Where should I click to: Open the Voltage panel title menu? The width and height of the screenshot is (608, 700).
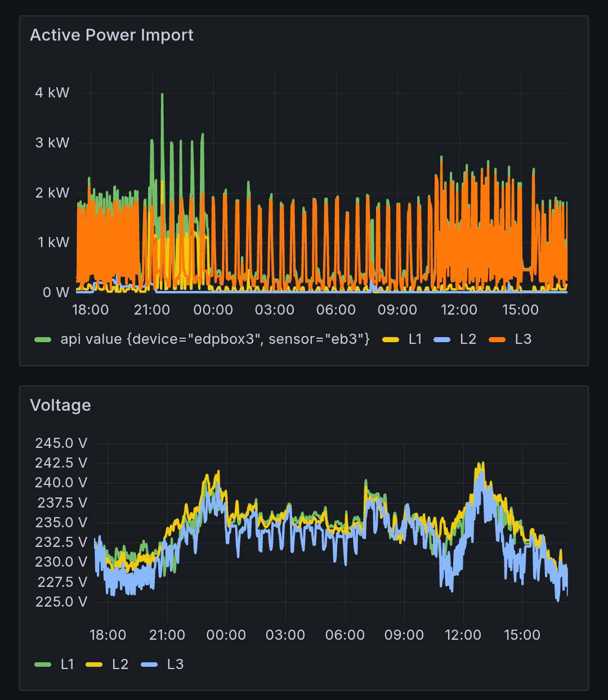click(x=60, y=405)
